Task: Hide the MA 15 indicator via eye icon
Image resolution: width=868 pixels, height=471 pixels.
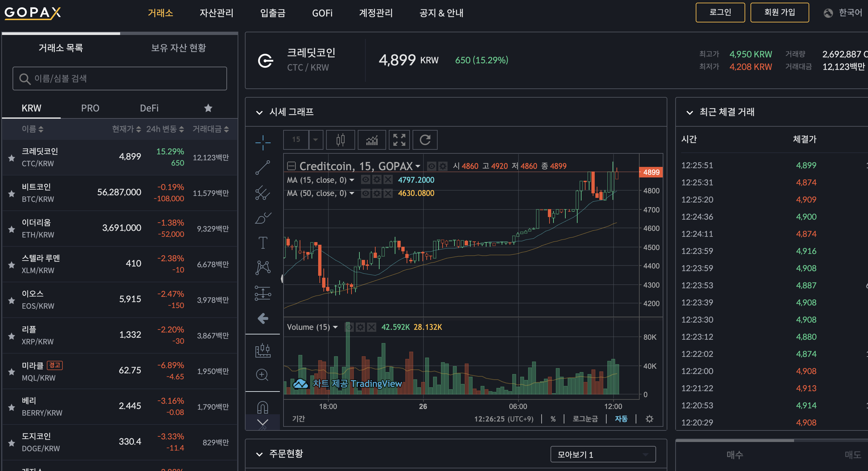Action: (x=365, y=180)
